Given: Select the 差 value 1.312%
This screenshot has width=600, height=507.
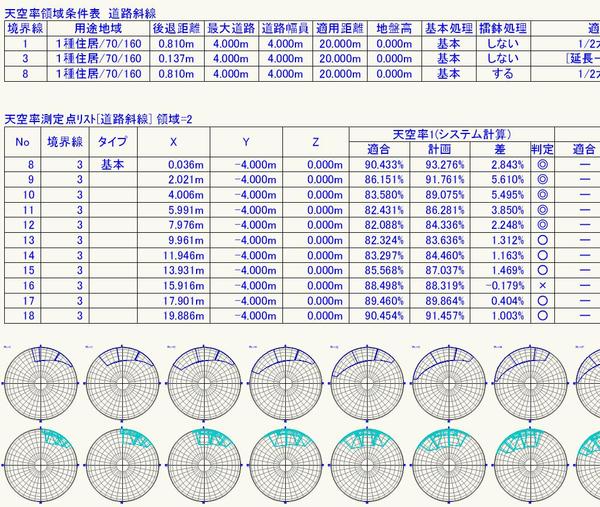Looking at the screenshot, I should [x=507, y=240].
